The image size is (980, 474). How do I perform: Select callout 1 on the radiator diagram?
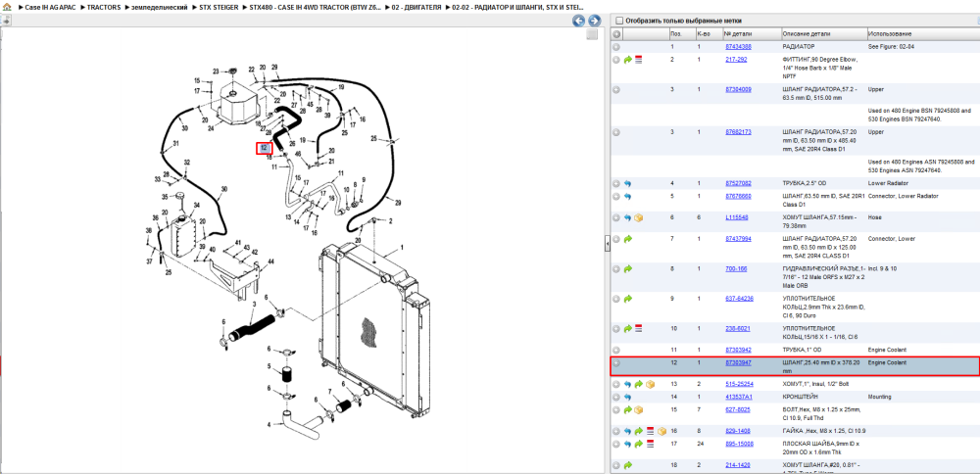tap(402, 247)
